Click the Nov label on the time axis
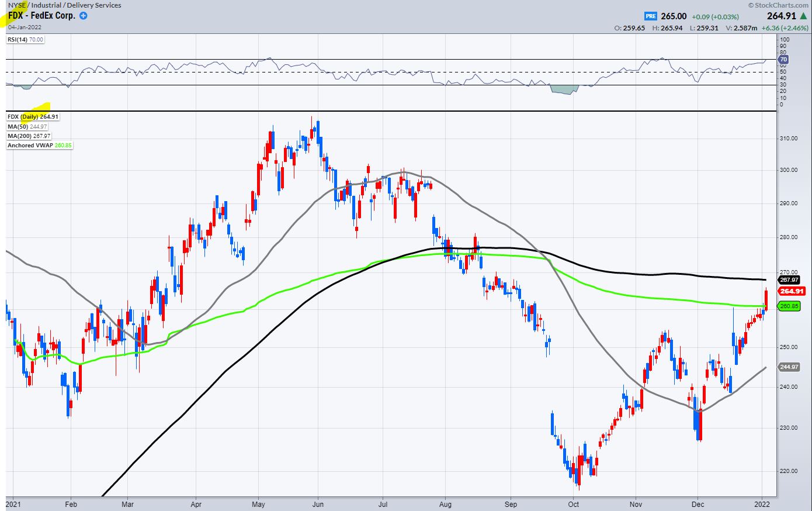 636,504
